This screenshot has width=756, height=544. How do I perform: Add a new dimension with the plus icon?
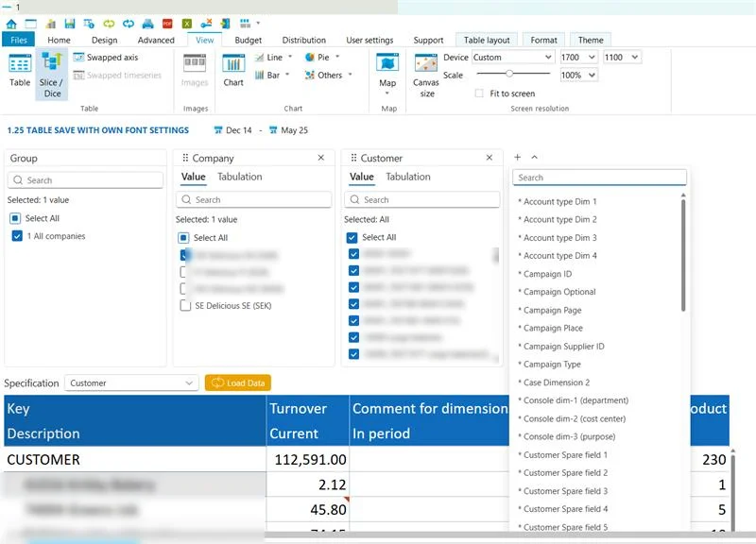[x=517, y=157]
